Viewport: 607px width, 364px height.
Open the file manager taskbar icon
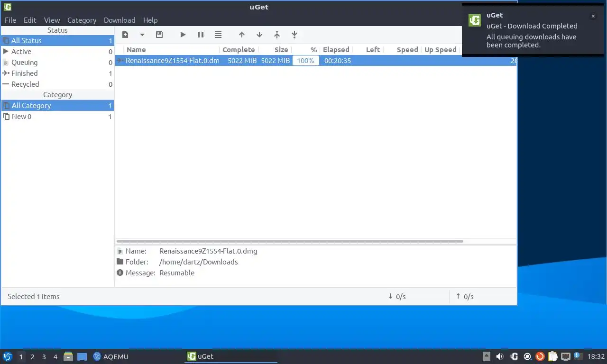coord(68,356)
